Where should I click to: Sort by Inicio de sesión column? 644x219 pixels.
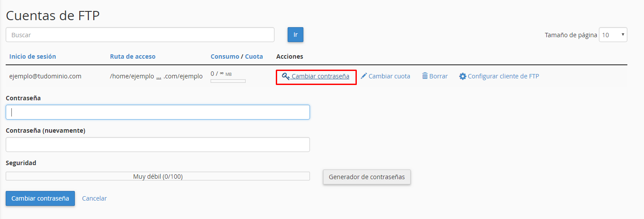[32, 57]
